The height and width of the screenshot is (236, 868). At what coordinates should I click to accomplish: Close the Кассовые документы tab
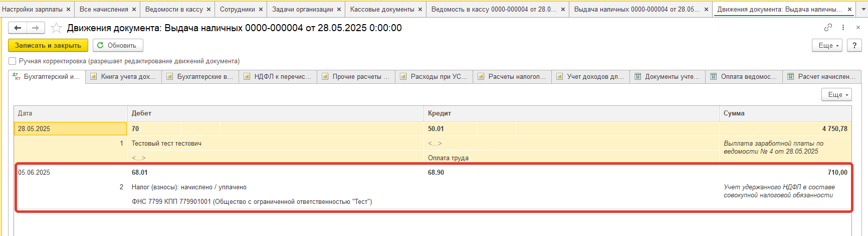pyautogui.click(x=420, y=10)
